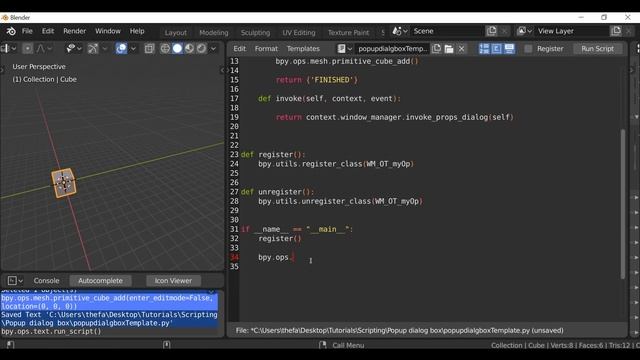Add a new view layer with the copy icon
640x360 pixels.
click(x=616, y=31)
